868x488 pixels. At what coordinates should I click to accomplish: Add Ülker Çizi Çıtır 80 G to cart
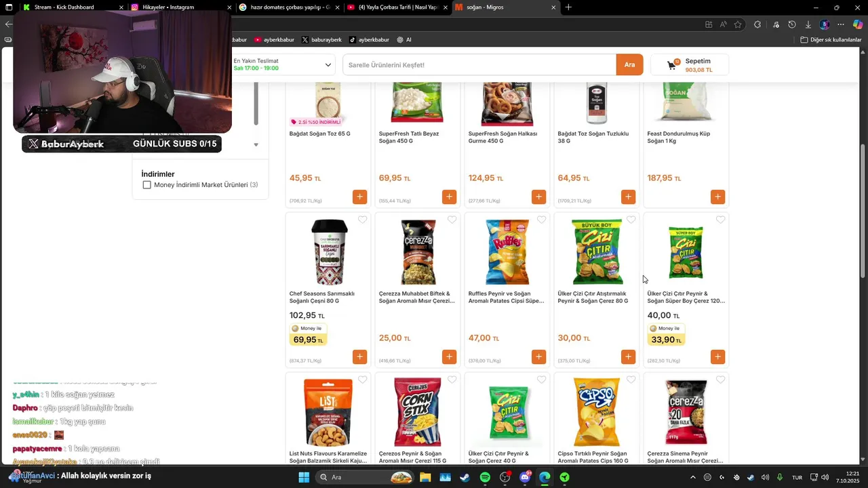pyautogui.click(x=628, y=357)
